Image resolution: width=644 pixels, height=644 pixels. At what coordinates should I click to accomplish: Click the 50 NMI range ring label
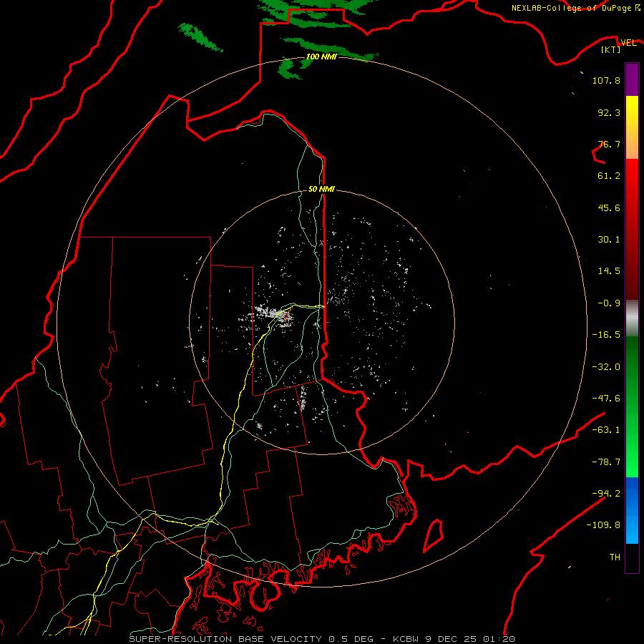[321, 190]
